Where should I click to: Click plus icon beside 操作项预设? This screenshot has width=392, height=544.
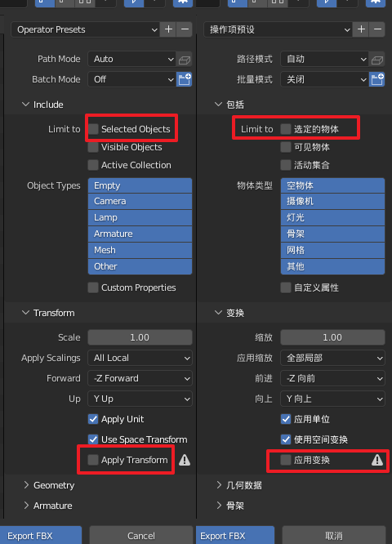(x=361, y=29)
